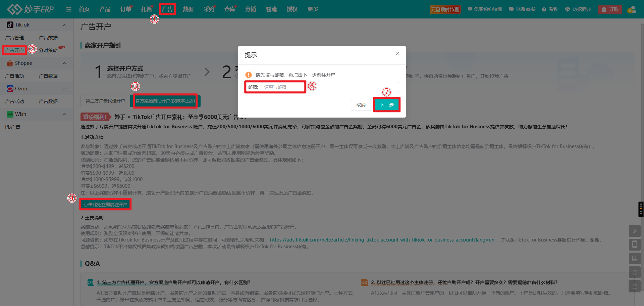Select 分时策略 under TikTok
This screenshot has height=306, width=644.
tap(48, 50)
